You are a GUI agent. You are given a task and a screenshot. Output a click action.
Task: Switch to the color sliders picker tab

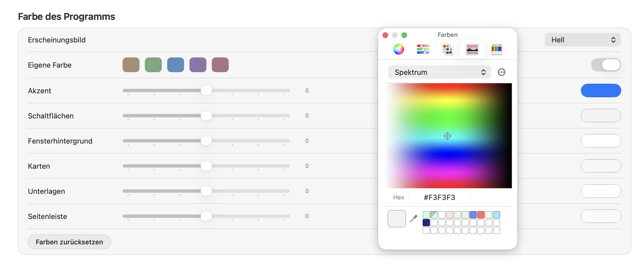[x=423, y=49]
